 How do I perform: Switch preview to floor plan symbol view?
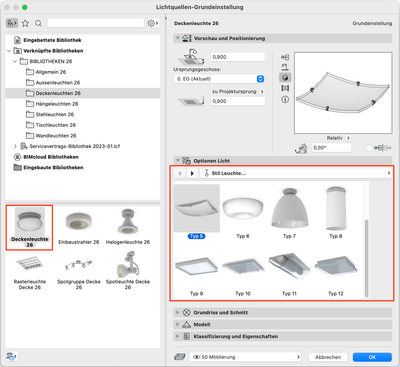click(285, 57)
